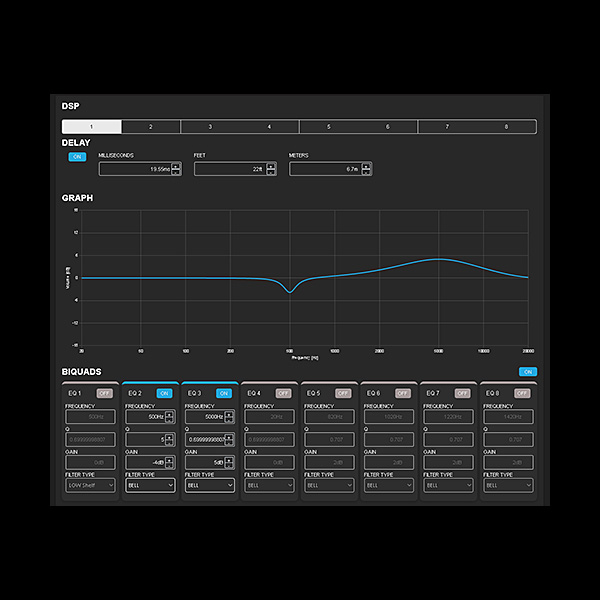Open EQ 8 filter type dropdown
Screen dimensions: 600x600
tap(509, 485)
